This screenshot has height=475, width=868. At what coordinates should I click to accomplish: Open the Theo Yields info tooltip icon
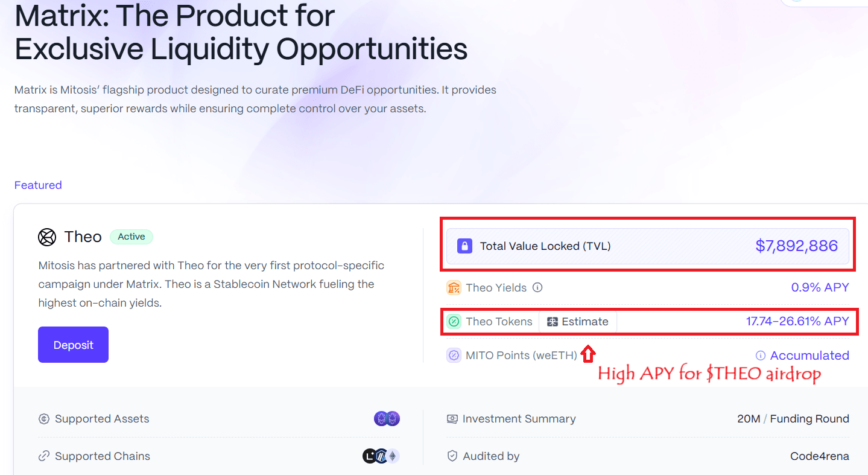(537, 288)
